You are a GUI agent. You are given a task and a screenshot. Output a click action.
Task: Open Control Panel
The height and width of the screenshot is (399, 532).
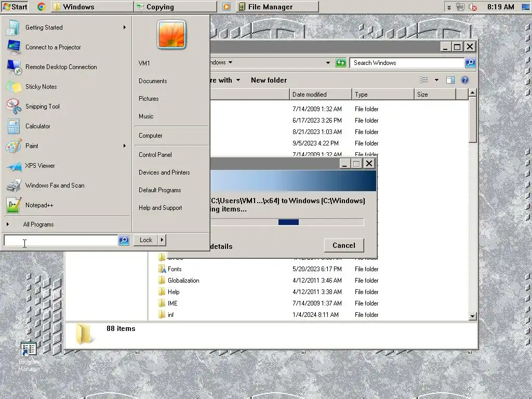[155, 155]
